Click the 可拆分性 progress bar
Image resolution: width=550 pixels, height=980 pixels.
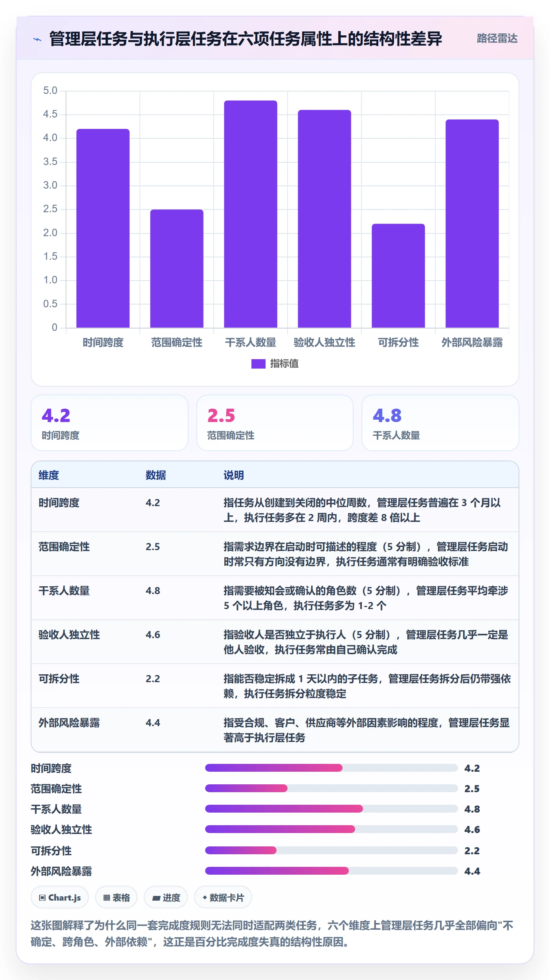click(x=331, y=850)
